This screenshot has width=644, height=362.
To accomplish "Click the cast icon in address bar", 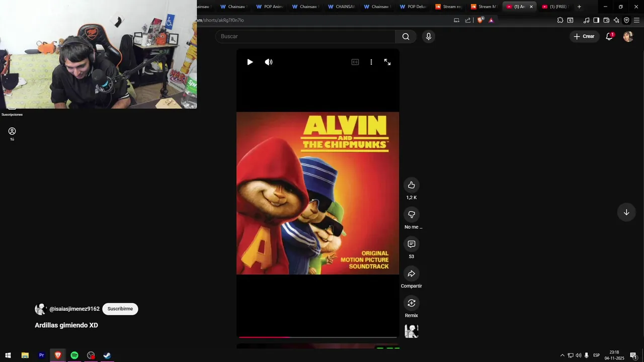I will click(456, 20).
